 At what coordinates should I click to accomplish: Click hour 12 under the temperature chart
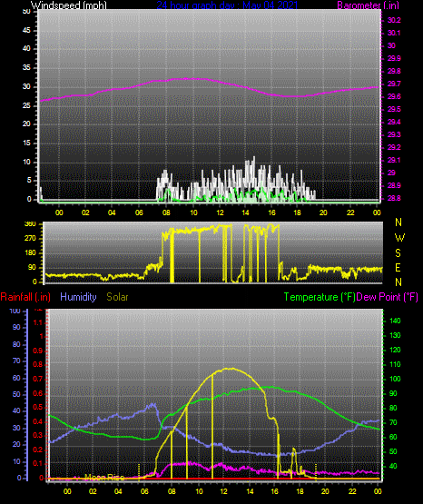click(x=223, y=491)
